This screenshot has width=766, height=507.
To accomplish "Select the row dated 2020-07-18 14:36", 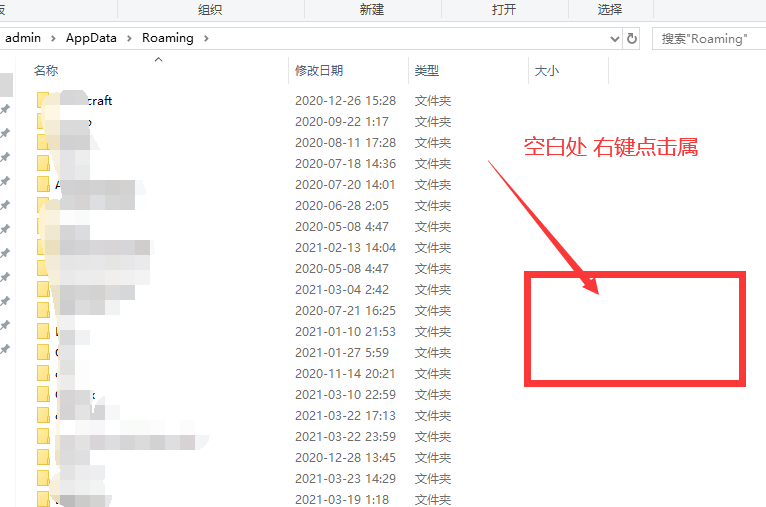I will (345, 163).
